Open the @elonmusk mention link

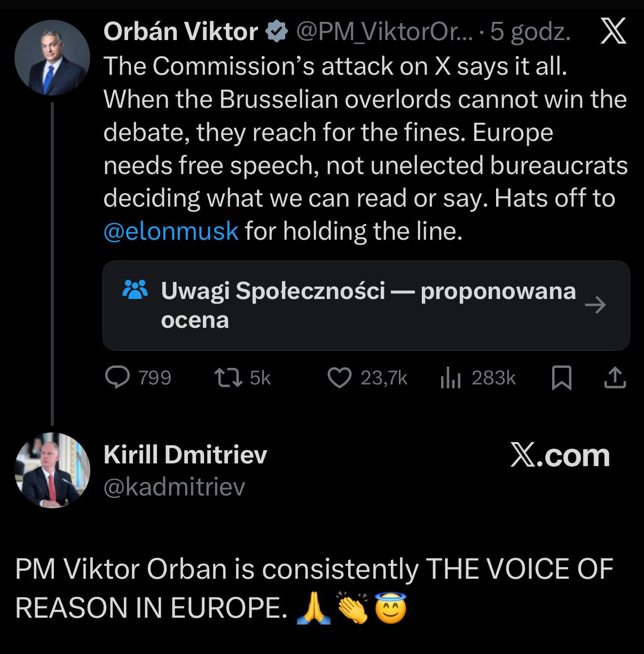171,232
